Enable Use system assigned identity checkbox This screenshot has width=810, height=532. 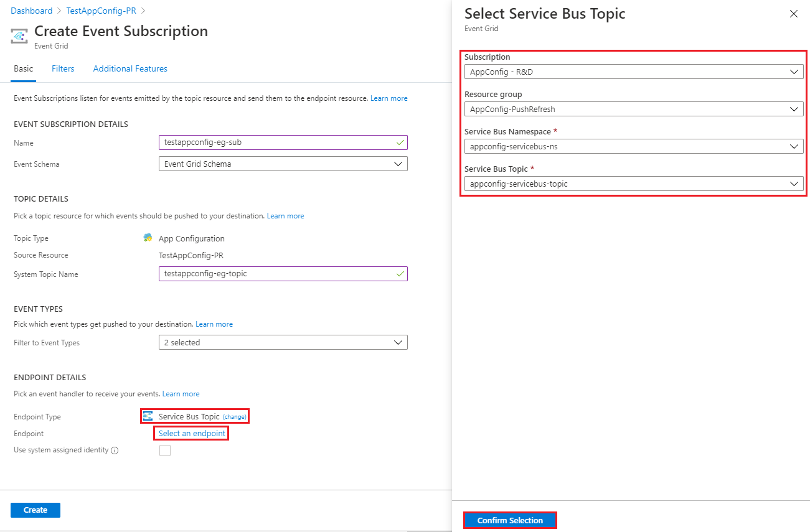tap(165, 450)
